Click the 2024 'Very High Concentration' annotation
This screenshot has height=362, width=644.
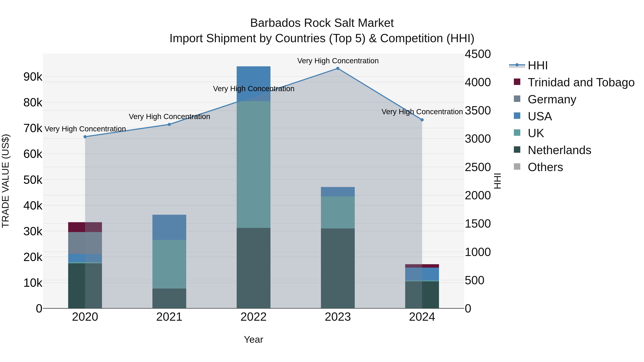tap(422, 112)
